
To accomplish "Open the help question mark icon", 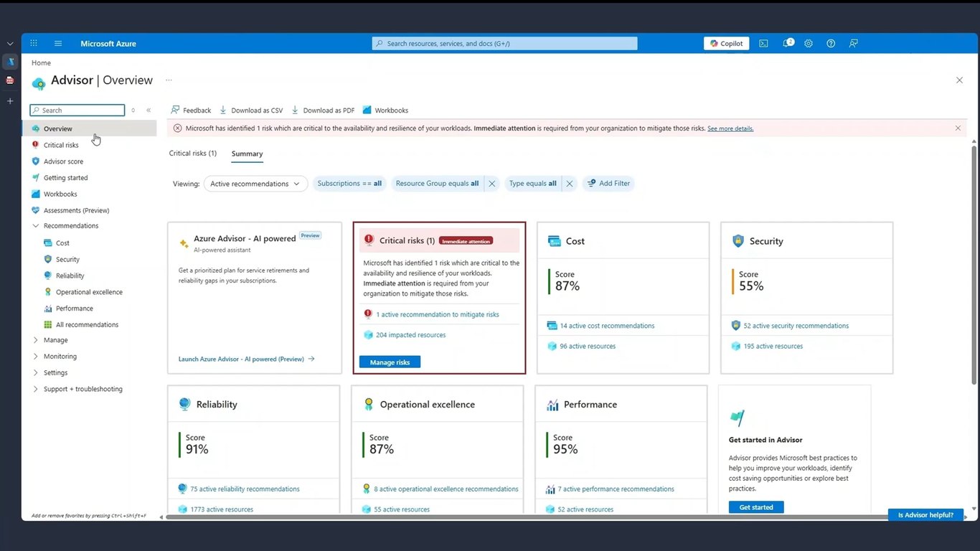I will pos(831,43).
